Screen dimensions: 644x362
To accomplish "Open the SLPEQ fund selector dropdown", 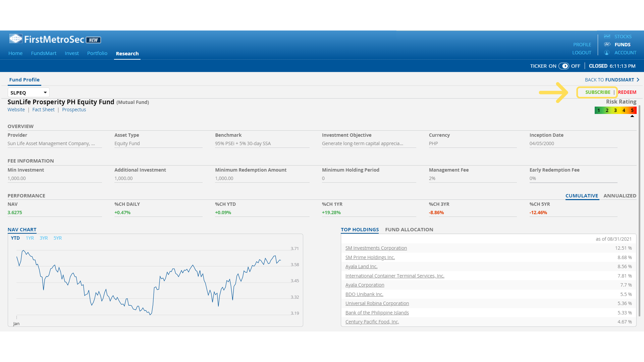I will click(x=29, y=93).
